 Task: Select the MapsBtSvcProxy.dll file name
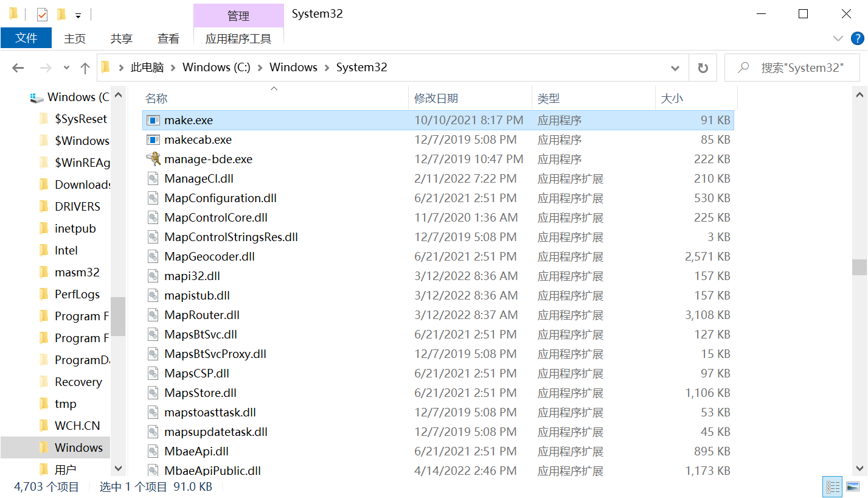(215, 354)
